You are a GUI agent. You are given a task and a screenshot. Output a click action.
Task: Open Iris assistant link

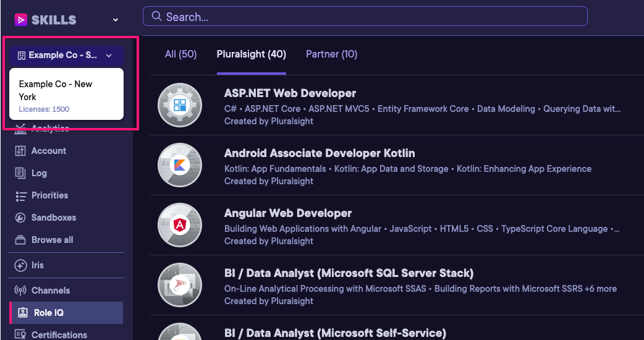(x=37, y=265)
